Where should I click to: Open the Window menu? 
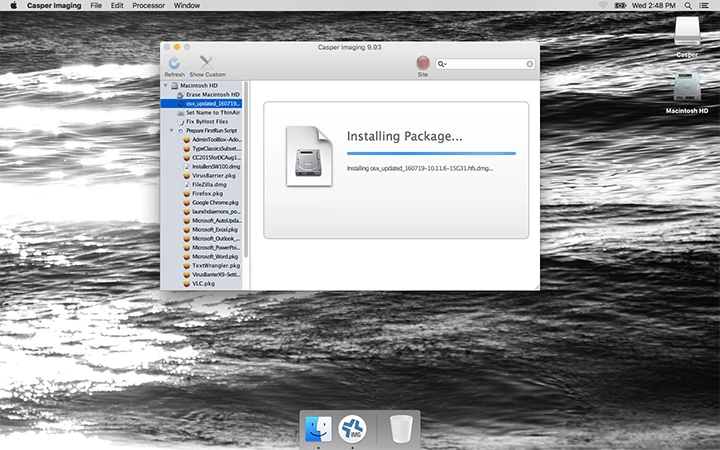tap(186, 6)
